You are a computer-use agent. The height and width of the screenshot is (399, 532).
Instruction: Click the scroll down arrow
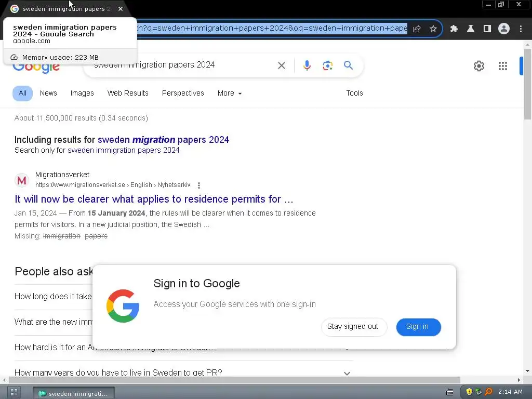click(x=527, y=371)
